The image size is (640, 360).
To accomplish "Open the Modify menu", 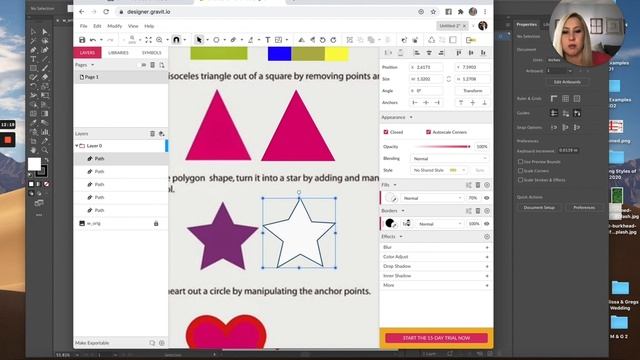I will (115, 26).
